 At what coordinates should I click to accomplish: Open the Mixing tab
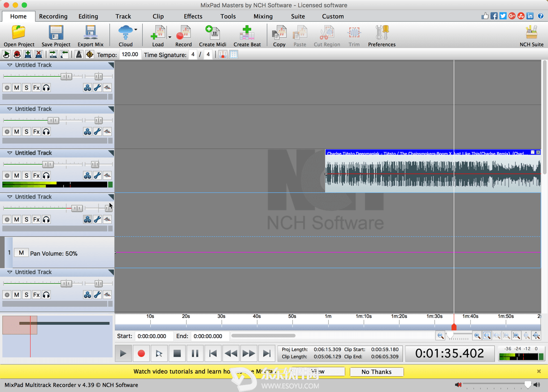[x=263, y=16]
